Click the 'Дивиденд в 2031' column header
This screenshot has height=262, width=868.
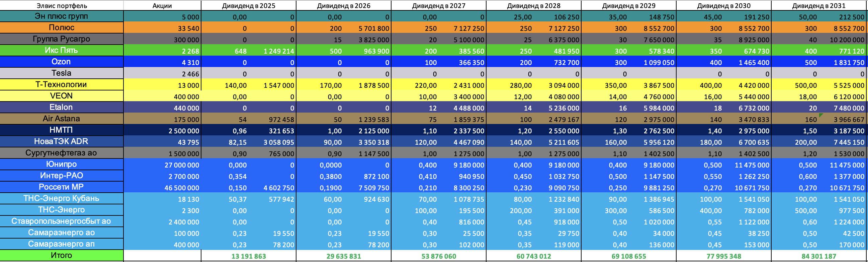[818, 6]
